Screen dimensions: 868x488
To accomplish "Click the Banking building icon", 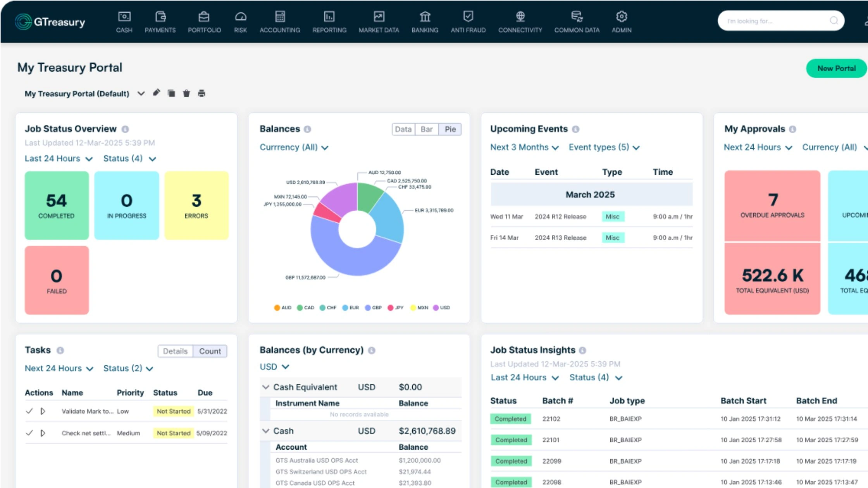I will point(425,17).
